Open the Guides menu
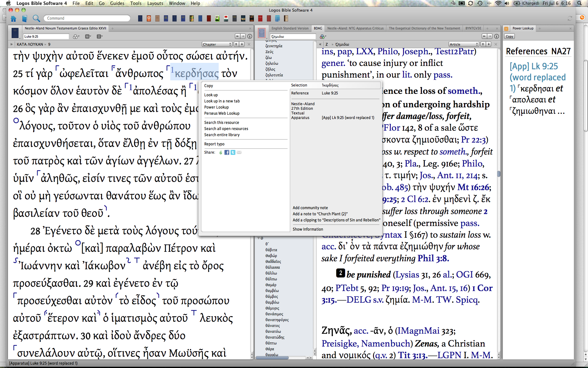The image size is (588, 368). (117, 3)
